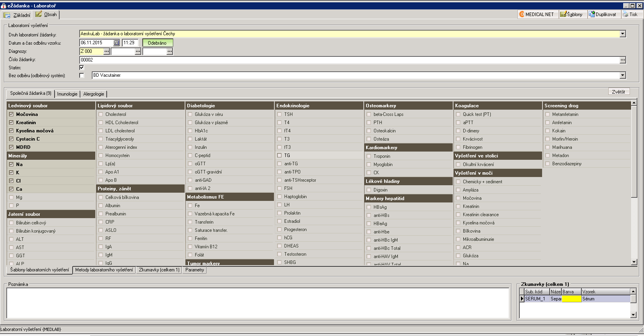Viewport: 644px width, 336px height.
Task: Switch to the Obsah tab
Action: tap(46, 14)
